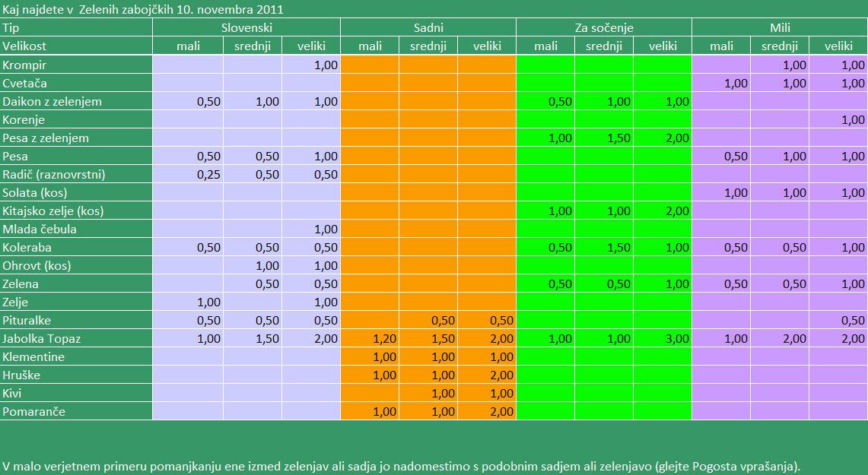Screen dimensions: 868x475
Task: Click the Pomaranče row label
Action: coord(33,412)
